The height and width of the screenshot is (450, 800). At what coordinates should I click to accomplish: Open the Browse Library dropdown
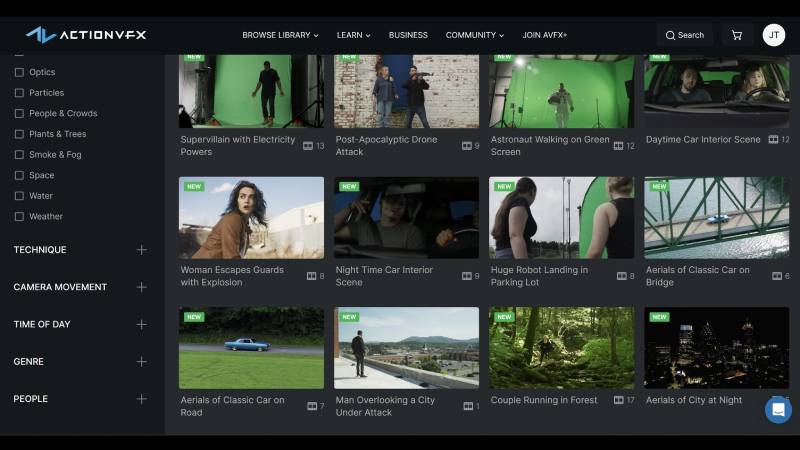click(x=280, y=35)
